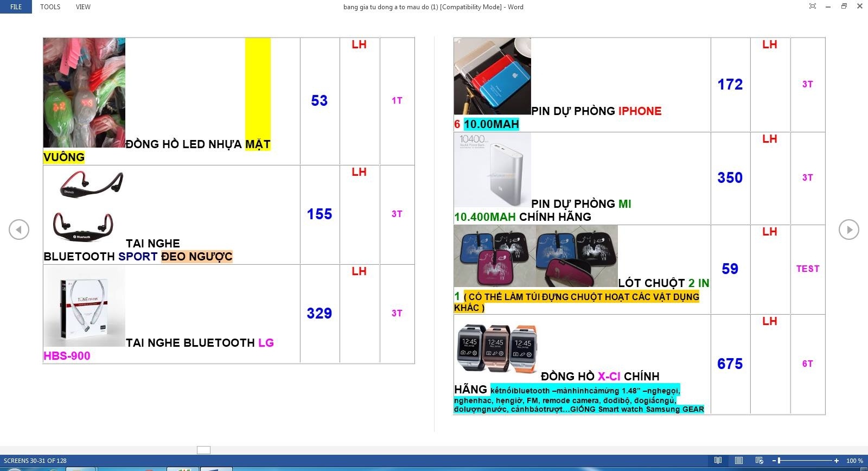Viewport: 868px width, 471px height.
Task: Click the zoom in plus button
Action: [x=837, y=461]
